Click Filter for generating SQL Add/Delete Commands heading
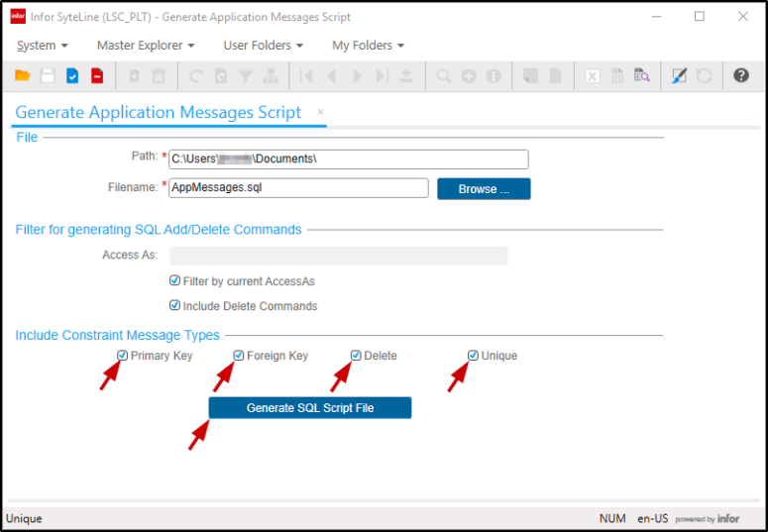Viewport: 768px width, 532px height. tap(159, 230)
